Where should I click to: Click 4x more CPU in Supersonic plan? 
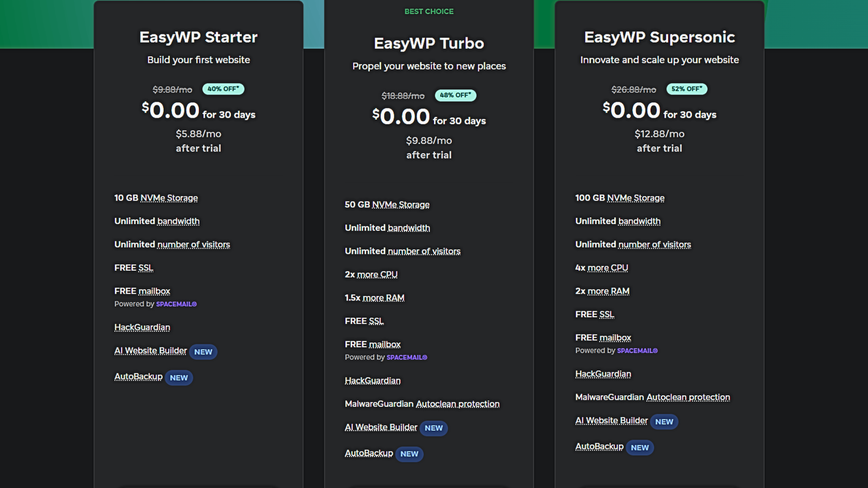tap(608, 268)
